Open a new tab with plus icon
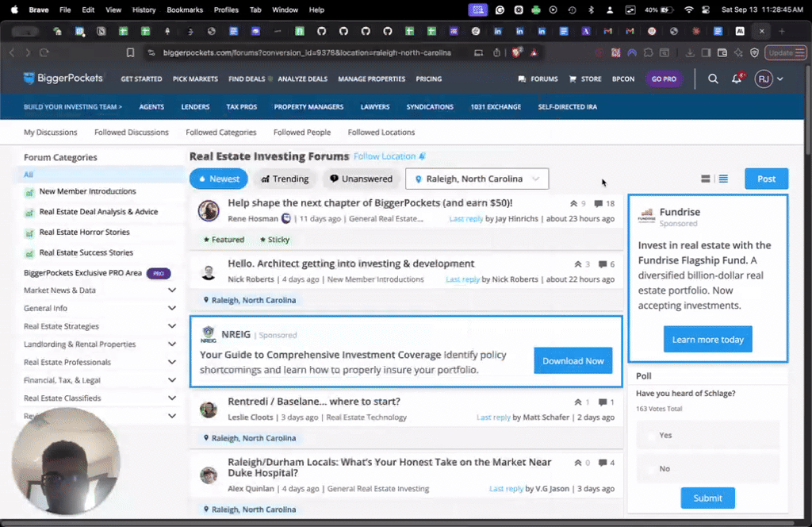Viewport: 812px width, 527px height. point(781,32)
